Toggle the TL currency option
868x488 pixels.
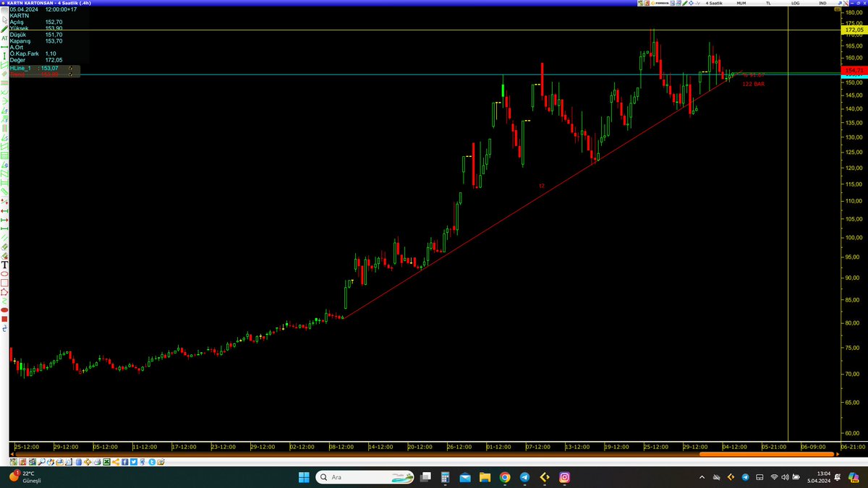click(x=768, y=4)
